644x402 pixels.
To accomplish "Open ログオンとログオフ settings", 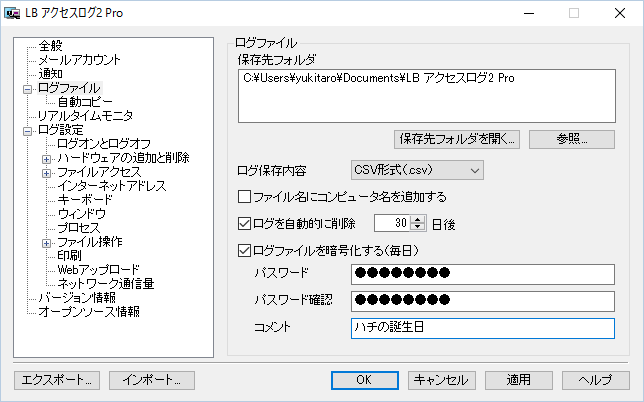I will pos(104,144).
